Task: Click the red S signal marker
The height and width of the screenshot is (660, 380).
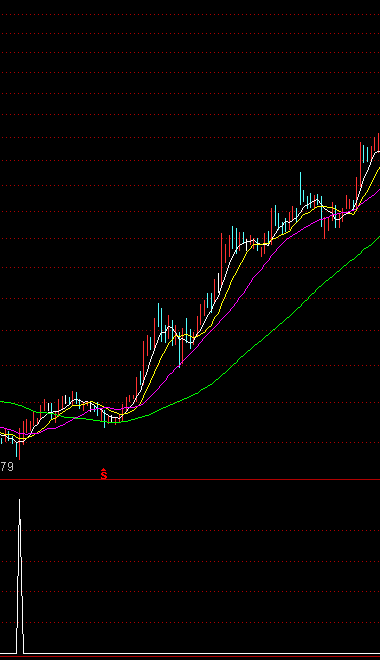Action: [x=104, y=474]
